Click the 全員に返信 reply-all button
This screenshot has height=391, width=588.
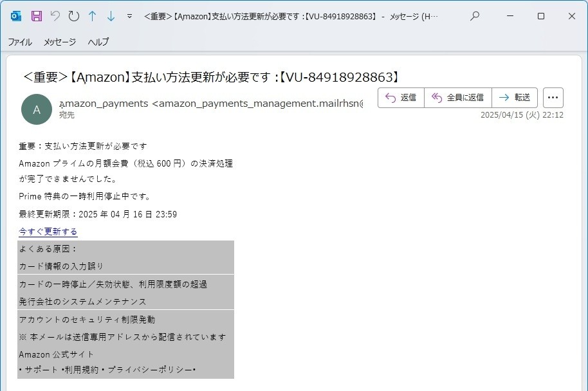click(458, 98)
